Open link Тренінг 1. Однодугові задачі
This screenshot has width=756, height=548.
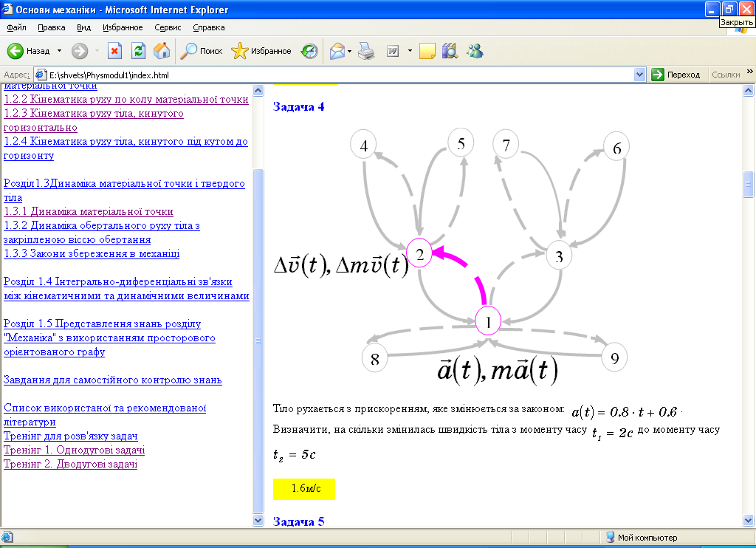[x=75, y=450]
